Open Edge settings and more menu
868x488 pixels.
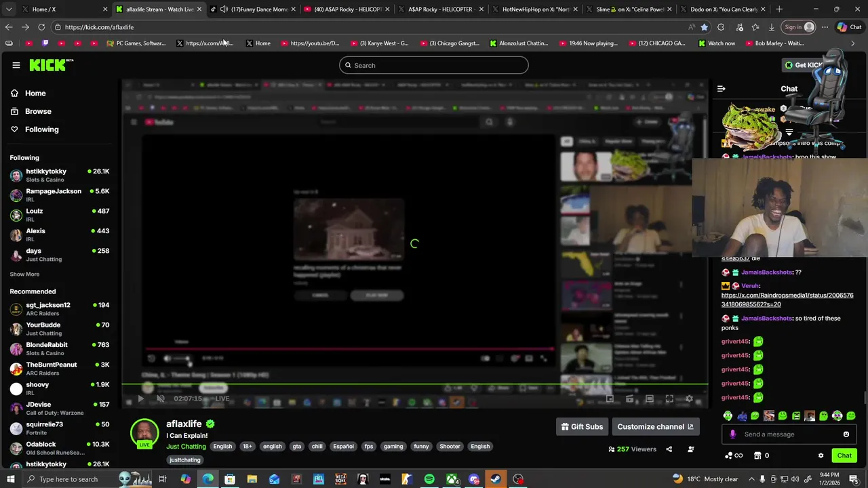click(x=825, y=27)
